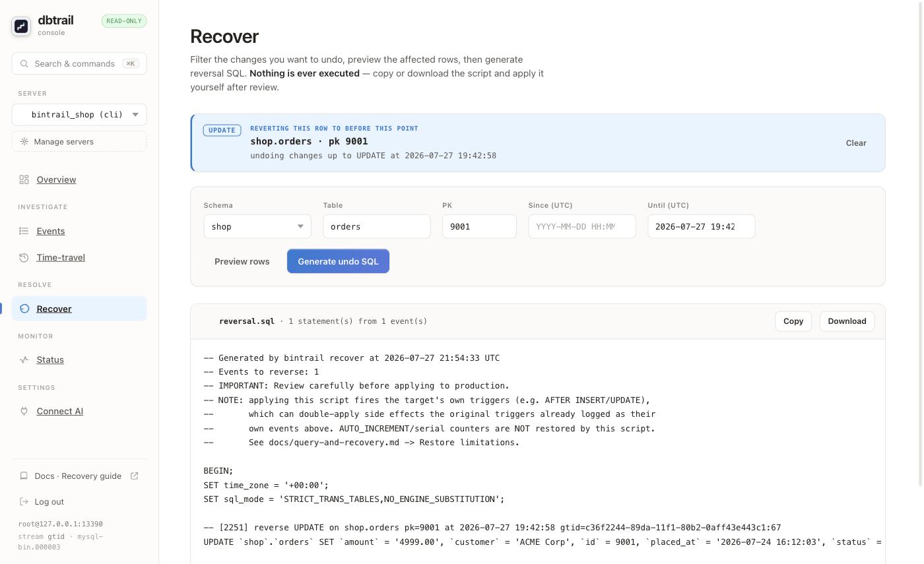
Task: Copy the reversal.sql script
Action: point(793,321)
